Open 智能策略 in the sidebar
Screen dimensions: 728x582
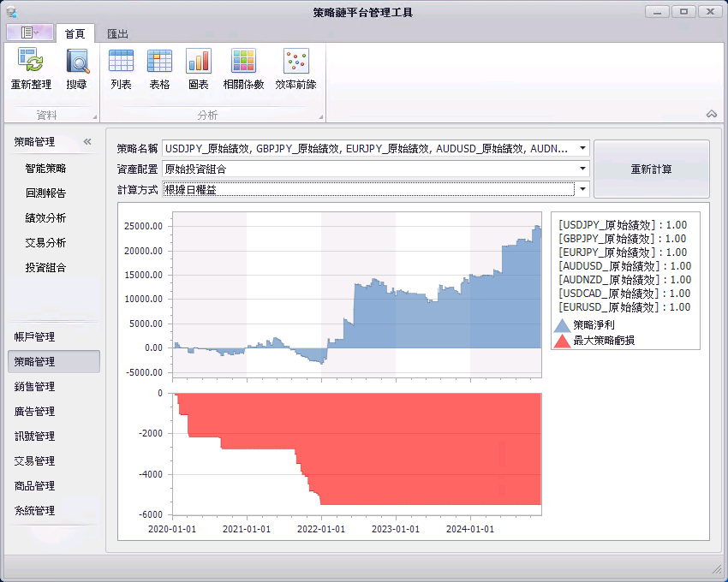(45, 168)
